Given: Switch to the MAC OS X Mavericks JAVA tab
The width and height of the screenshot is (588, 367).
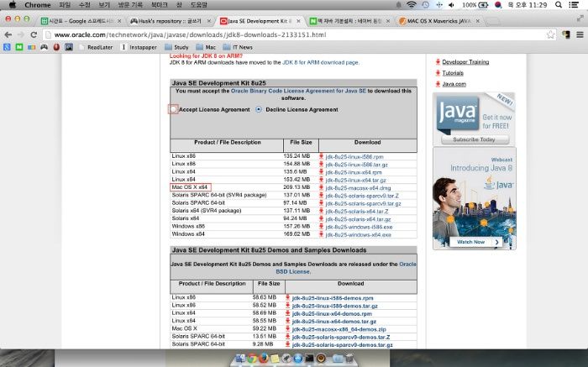Looking at the screenshot, I should coord(438,21).
